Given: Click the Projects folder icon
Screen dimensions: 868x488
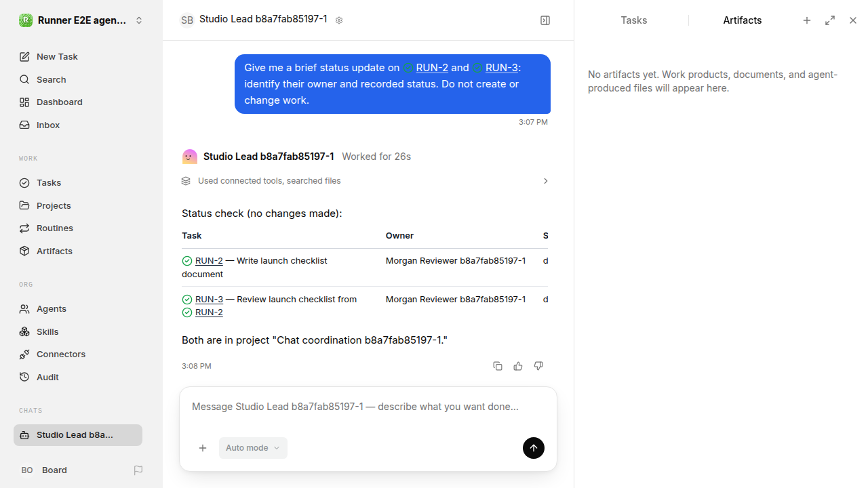Looking at the screenshot, I should [24, 205].
